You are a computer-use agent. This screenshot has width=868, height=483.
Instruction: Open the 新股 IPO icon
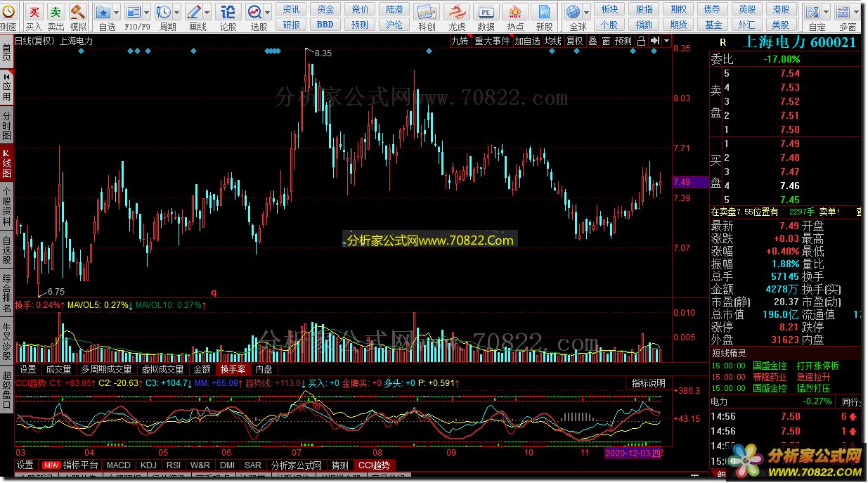[x=544, y=12]
